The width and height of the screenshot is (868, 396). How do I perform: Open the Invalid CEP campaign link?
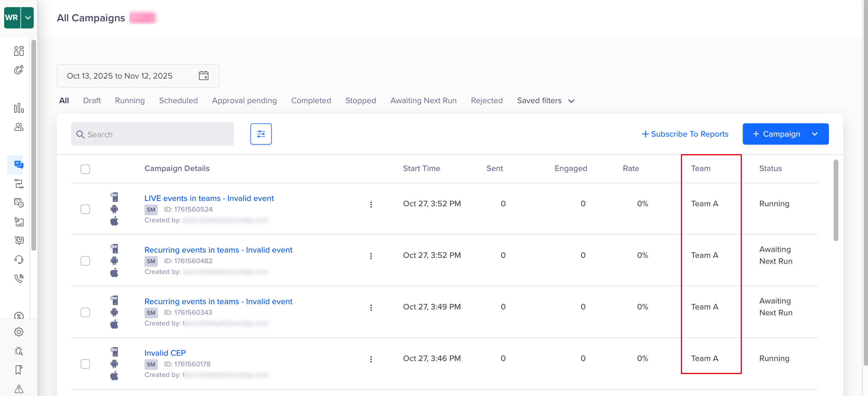165,352
